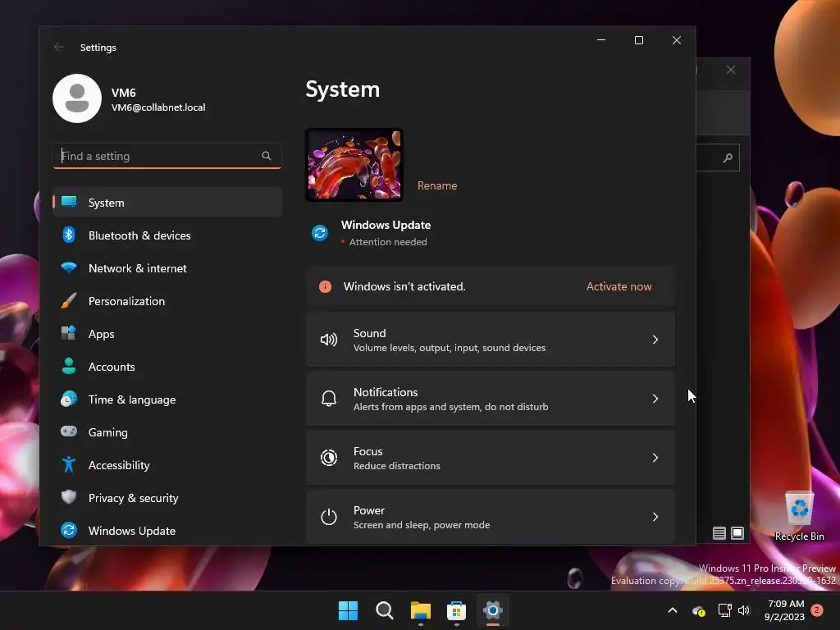Click the desktop wallpaper thumbnail
Viewport: 840px width, 630px height.
[x=354, y=164]
